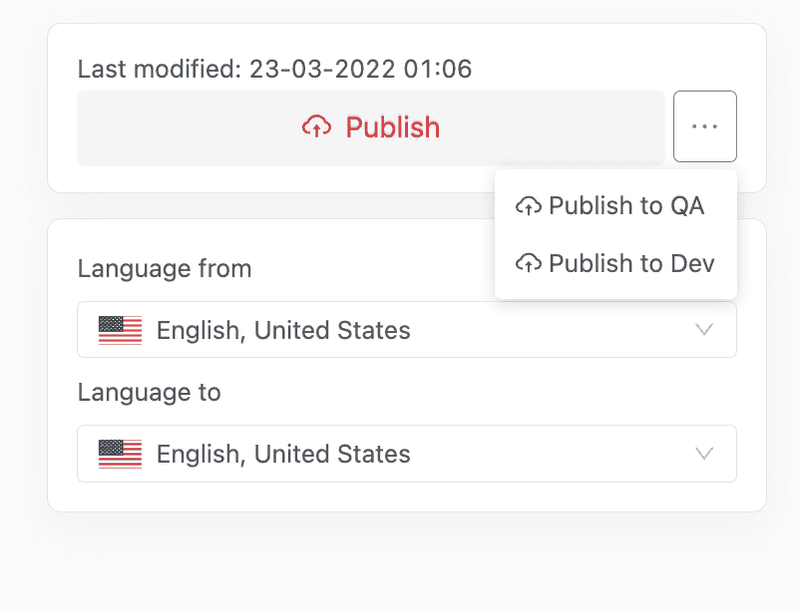This screenshot has height=612, width=800.
Task: Open the Language from dropdown chevron
Action: pyautogui.click(x=704, y=329)
